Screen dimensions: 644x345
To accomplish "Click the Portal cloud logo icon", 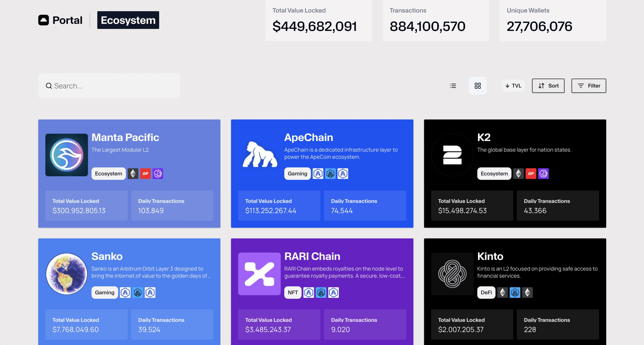I will tap(44, 20).
